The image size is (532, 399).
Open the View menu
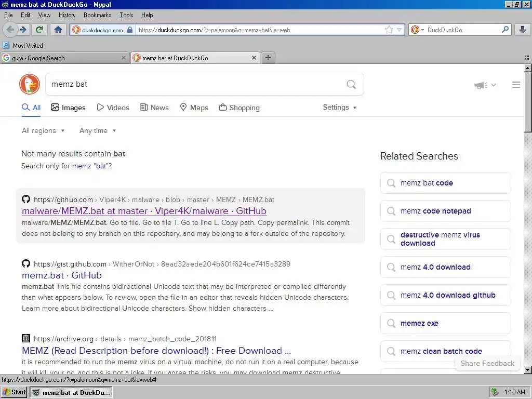pyautogui.click(x=45, y=15)
